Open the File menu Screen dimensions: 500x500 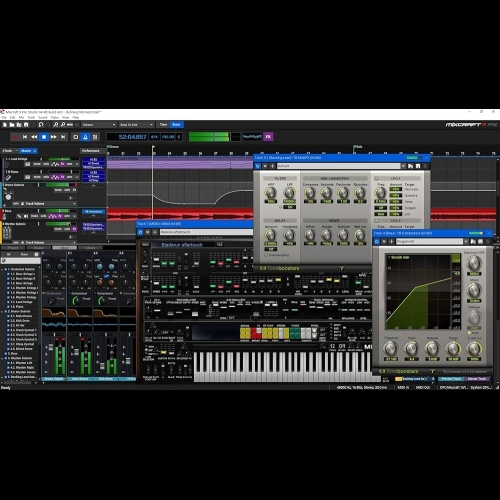click(x=4, y=117)
